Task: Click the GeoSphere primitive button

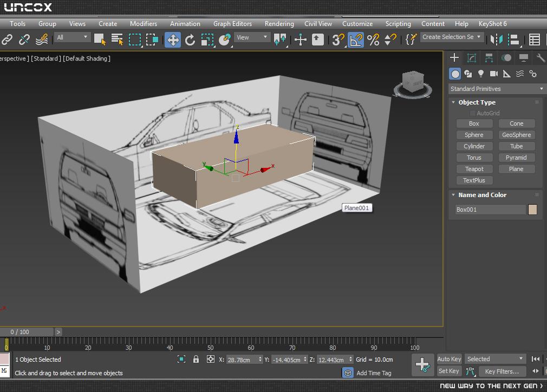Action: (516, 135)
